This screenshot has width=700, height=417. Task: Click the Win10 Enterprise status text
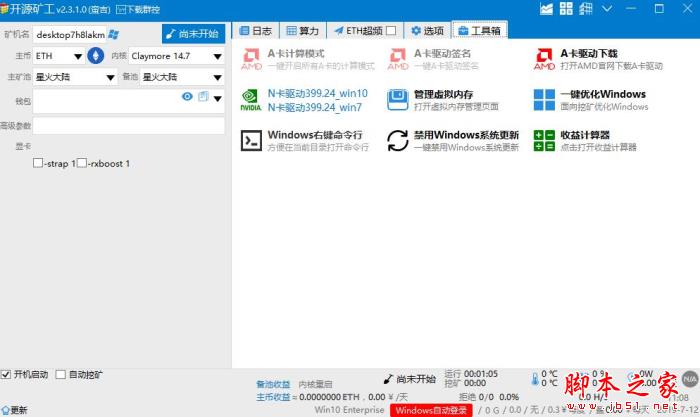click(349, 410)
